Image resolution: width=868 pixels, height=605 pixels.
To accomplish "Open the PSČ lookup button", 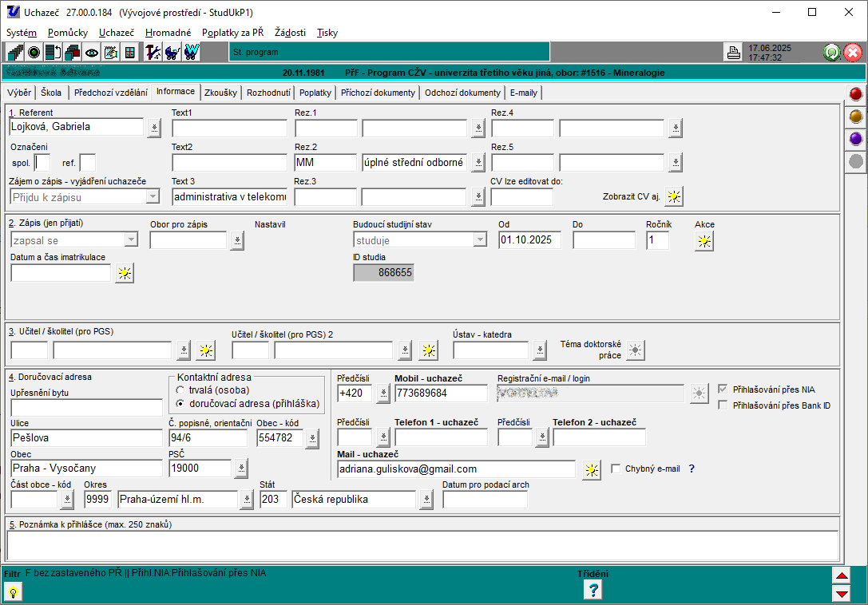I will (x=241, y=469).
